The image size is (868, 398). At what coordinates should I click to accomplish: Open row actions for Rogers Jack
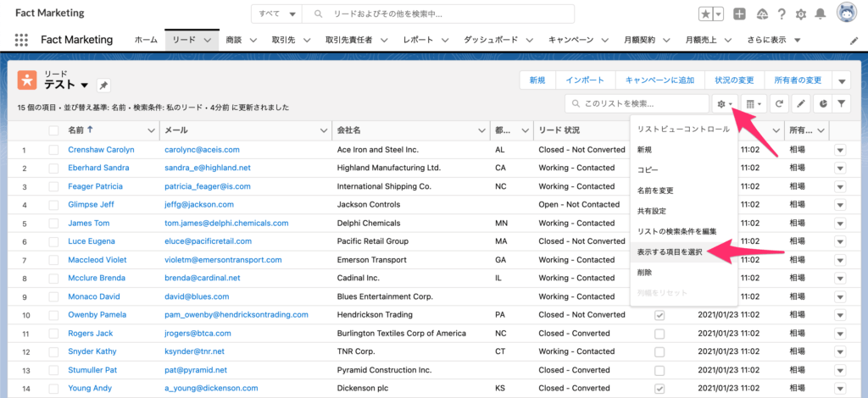[840, 334]
